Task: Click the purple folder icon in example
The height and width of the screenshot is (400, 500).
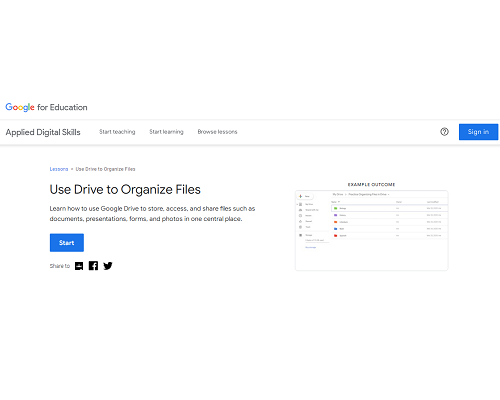Action: pos(336,215)
